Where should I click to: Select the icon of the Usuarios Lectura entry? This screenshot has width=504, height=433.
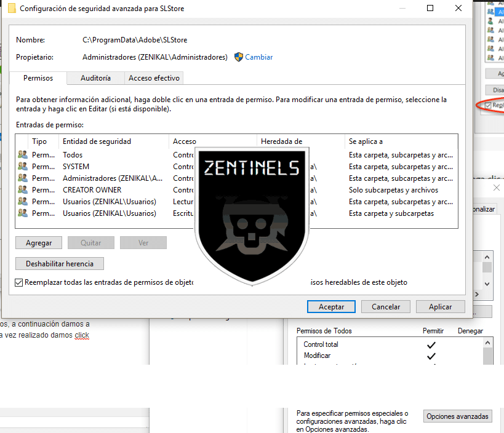click(23, 202)
